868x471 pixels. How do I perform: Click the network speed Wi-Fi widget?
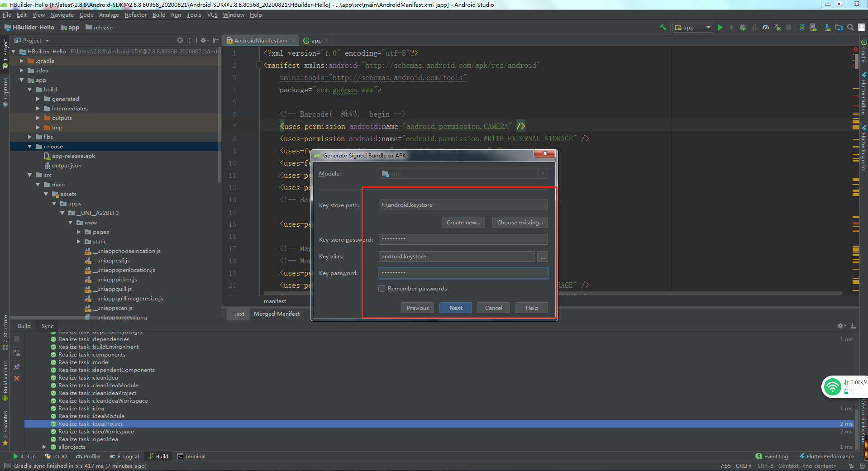click(x=844, y=387)
